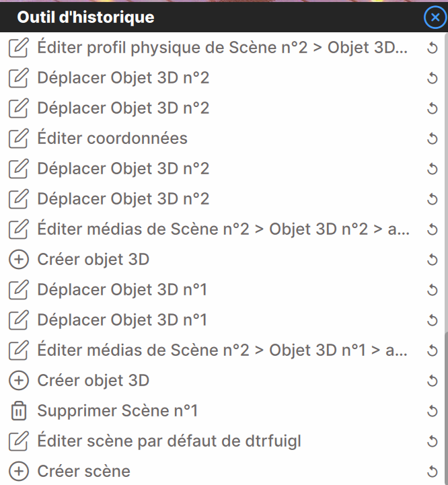Click the trash icon for Supprimer Scène n°1

(x=19, y=411)
